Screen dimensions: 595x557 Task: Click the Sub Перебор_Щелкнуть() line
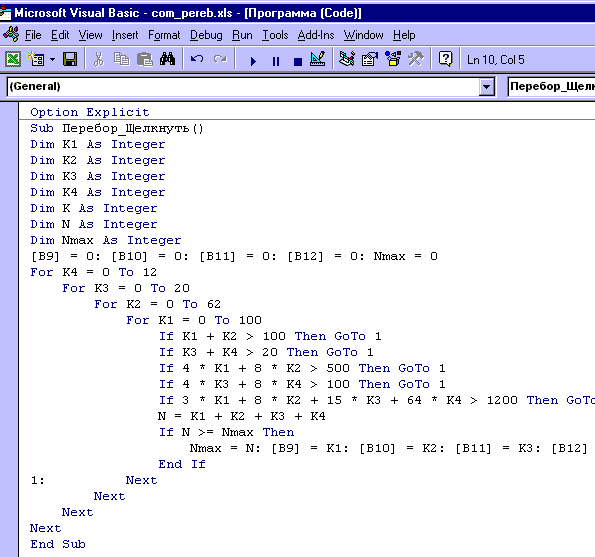(x=117, y=128)
